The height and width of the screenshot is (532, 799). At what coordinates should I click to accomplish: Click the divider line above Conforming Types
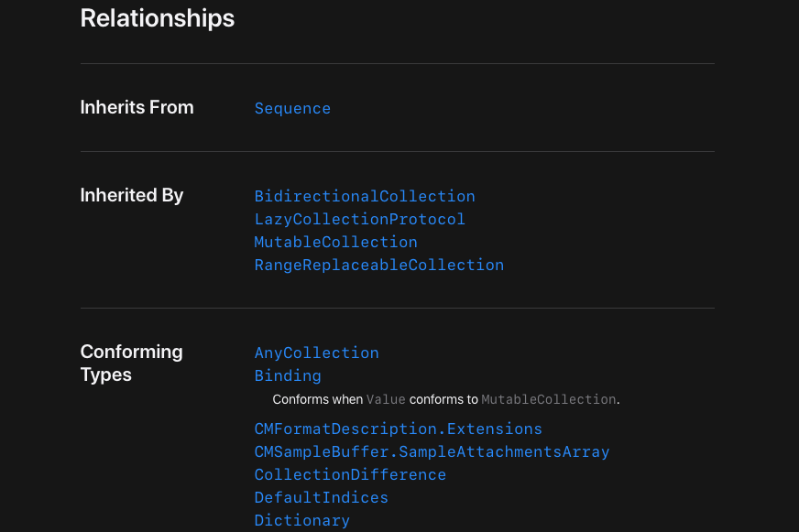point(397,308)
